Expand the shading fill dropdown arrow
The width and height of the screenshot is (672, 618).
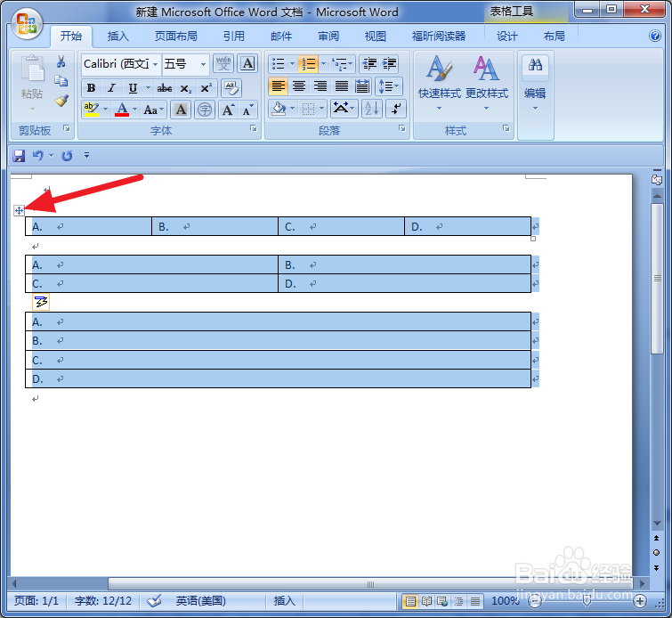(x=293, y=109)
